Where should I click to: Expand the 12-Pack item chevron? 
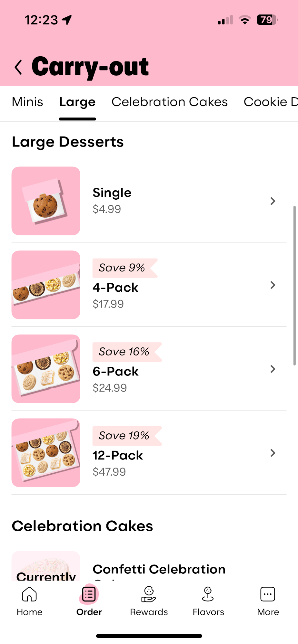coord(273,453)
